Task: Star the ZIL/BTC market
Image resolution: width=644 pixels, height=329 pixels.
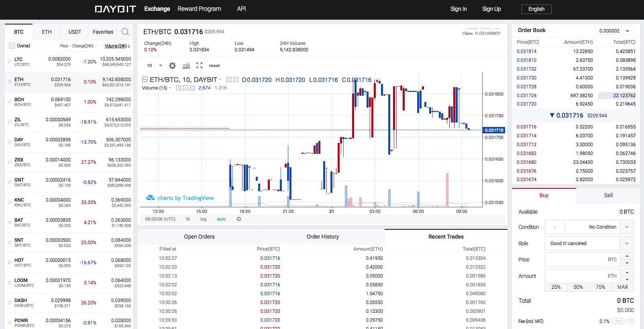Action: coord(10,122)
